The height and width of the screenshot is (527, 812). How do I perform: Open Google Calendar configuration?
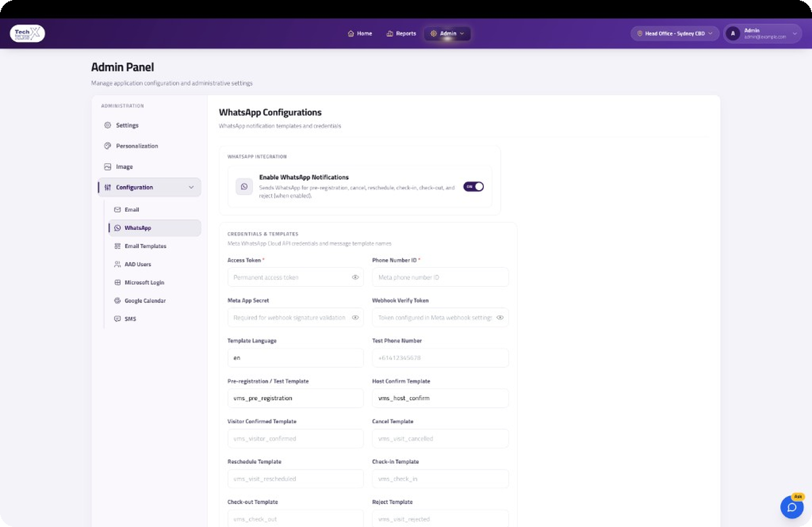coord(154,301)
